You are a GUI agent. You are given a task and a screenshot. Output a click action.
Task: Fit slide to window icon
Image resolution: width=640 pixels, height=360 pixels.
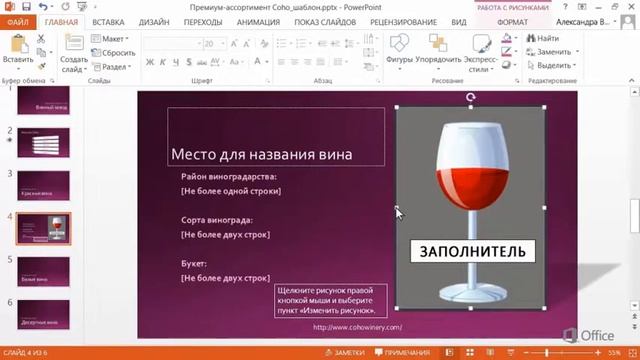(x=632, y=353)
